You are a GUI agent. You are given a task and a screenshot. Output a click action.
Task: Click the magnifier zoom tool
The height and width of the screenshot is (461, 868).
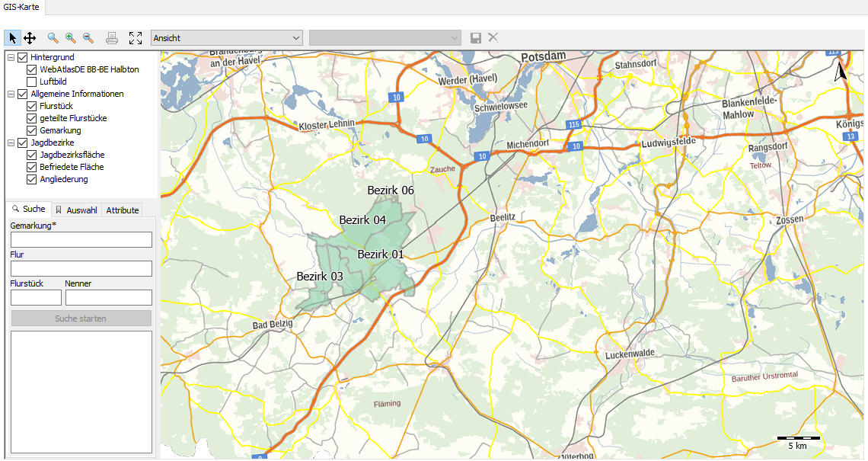(53, 37)
